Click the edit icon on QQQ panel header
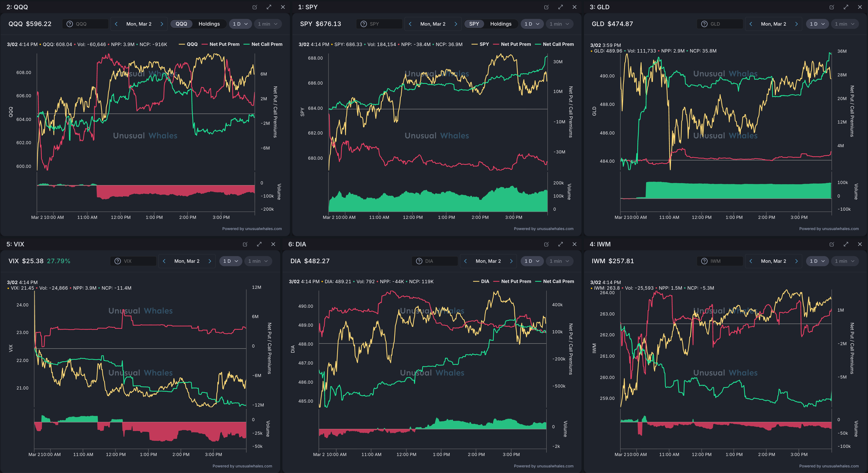Screen dimensions: 868x473 [x=255, y=7]
